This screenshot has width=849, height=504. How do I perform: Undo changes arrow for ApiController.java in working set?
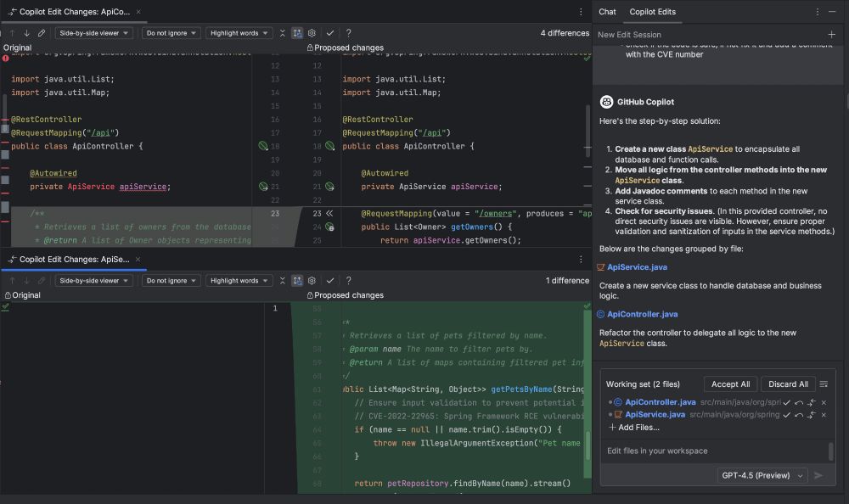click(x=799, y=402)
